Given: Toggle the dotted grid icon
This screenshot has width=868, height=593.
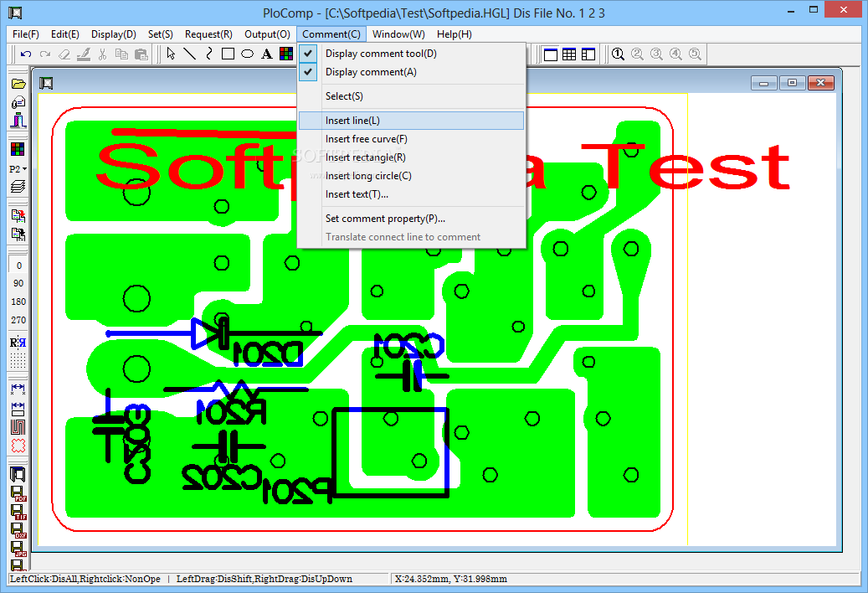Looking at the screenshot, I should pyautogui.click(x=18, y=361).
